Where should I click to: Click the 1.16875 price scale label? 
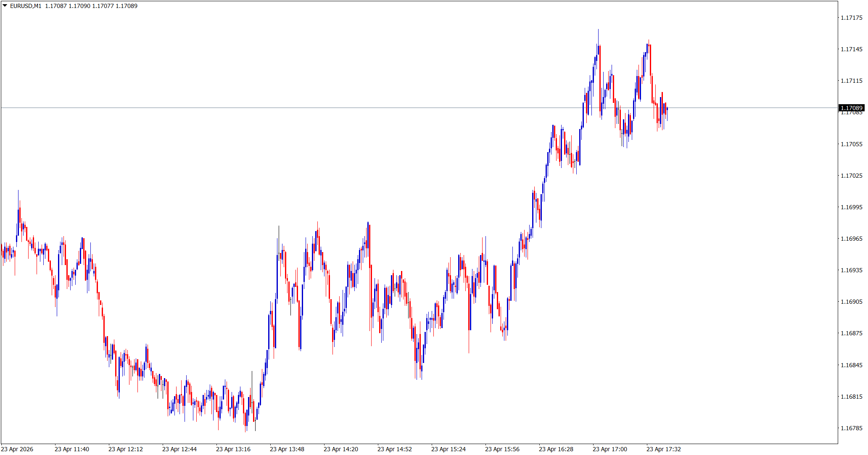pos(851,333)
